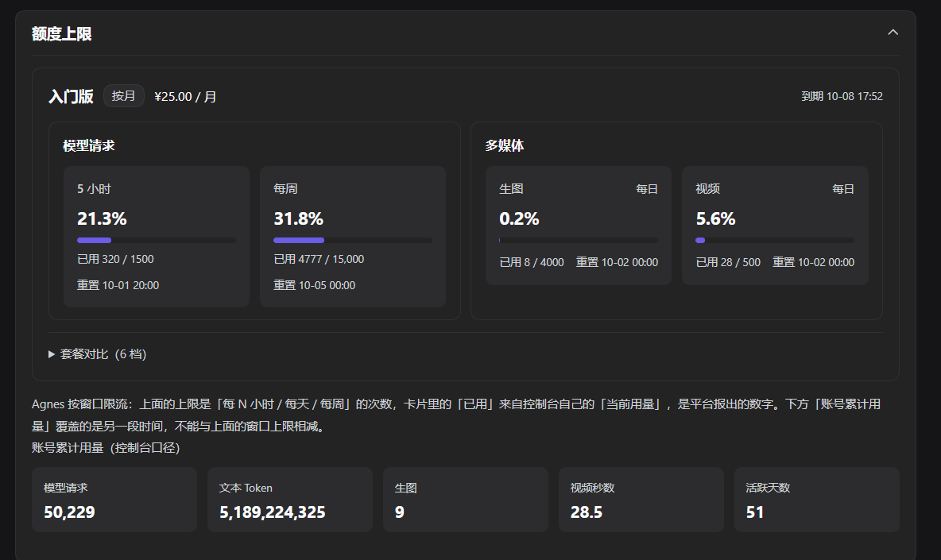Viewport: 941px width, 560px height.
Task: Click the 模型请求 panel heading in quota card
Action: click(89, 145)
